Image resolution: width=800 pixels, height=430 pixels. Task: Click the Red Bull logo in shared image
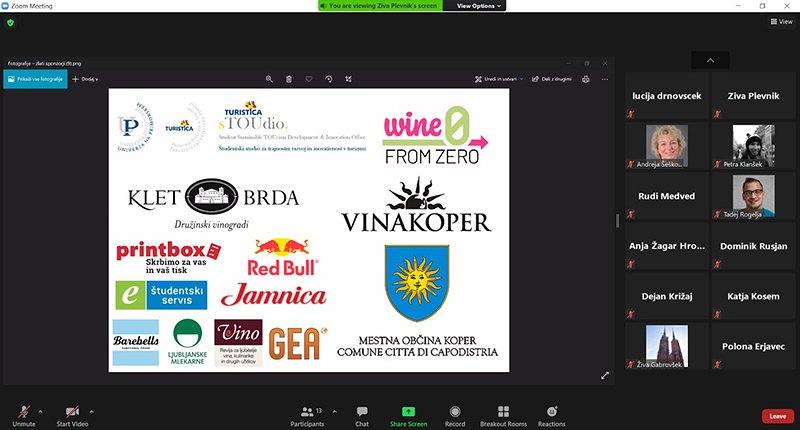pos(283,258)
